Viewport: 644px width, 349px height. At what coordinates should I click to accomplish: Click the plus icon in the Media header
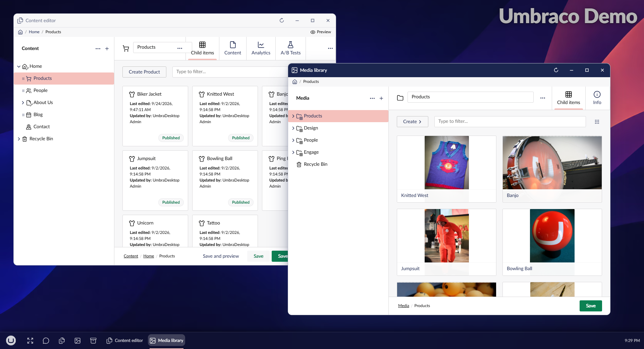point(381,98)
